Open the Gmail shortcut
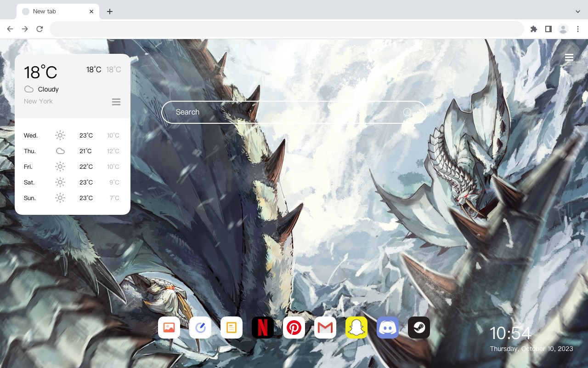Image resolution: width=588 pixels, height=368 pixels. 325,328
